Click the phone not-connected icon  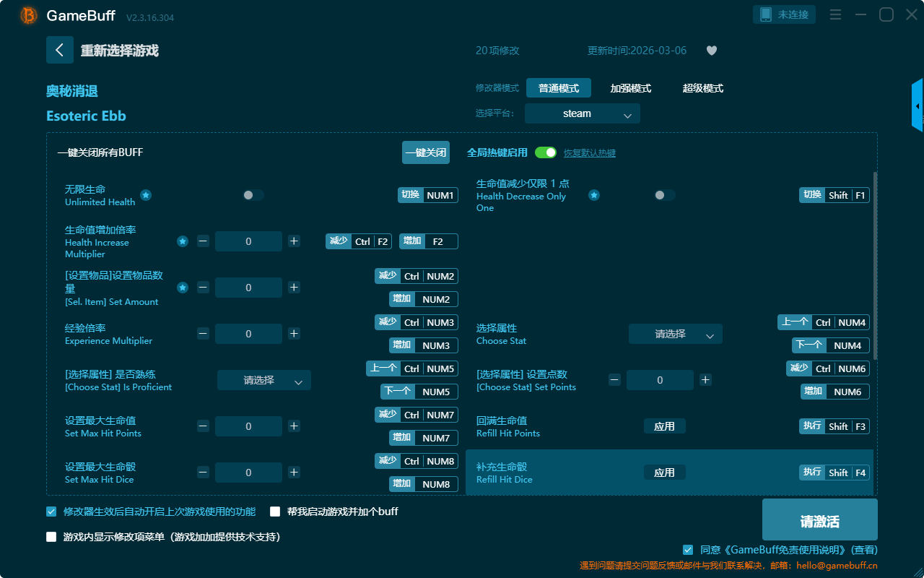766,14
